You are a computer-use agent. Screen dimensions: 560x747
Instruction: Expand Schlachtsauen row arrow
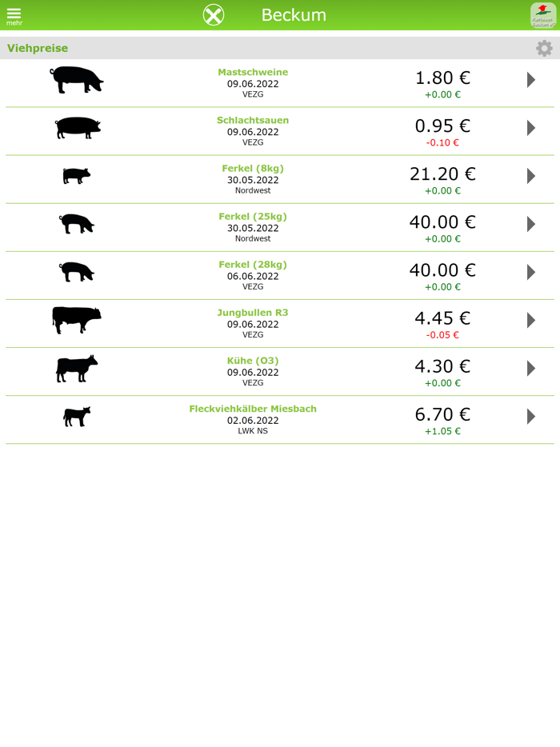531,128
